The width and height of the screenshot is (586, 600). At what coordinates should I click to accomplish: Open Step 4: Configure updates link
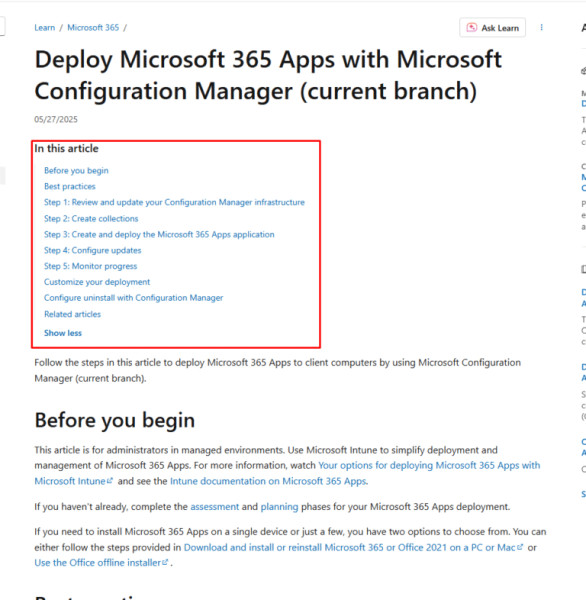click(x=93, y=250)
